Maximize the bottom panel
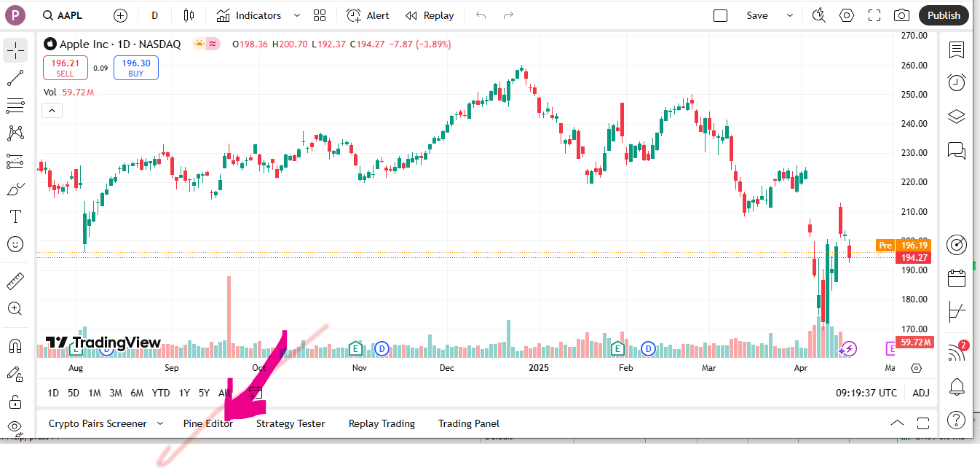Screen dimensions: 980x470 (923, 423)
